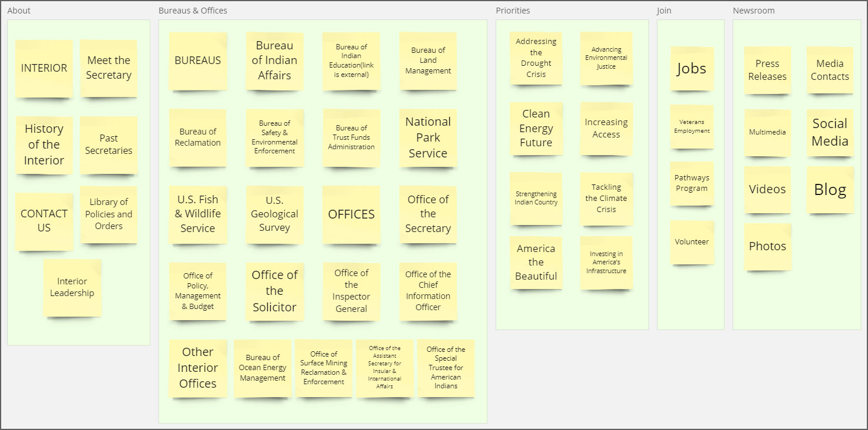Click Bureau of Trust Funds Administration note
This screenshot has height=430, width=868.
pyautogui.click(x=351, y=137)
